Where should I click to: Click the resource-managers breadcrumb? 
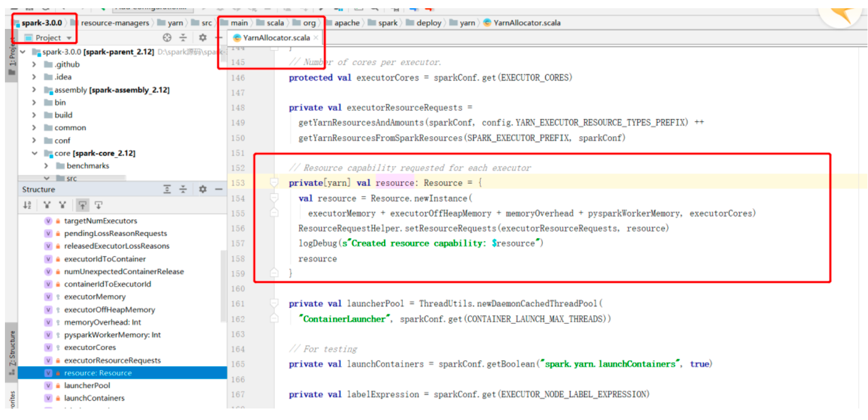tap(115, 23)
